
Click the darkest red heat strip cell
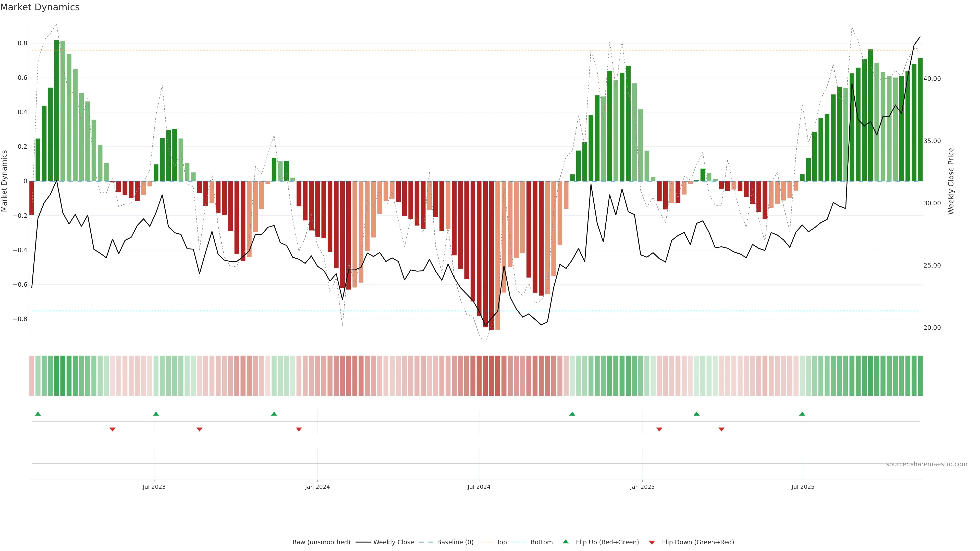(x=492, y=375)
